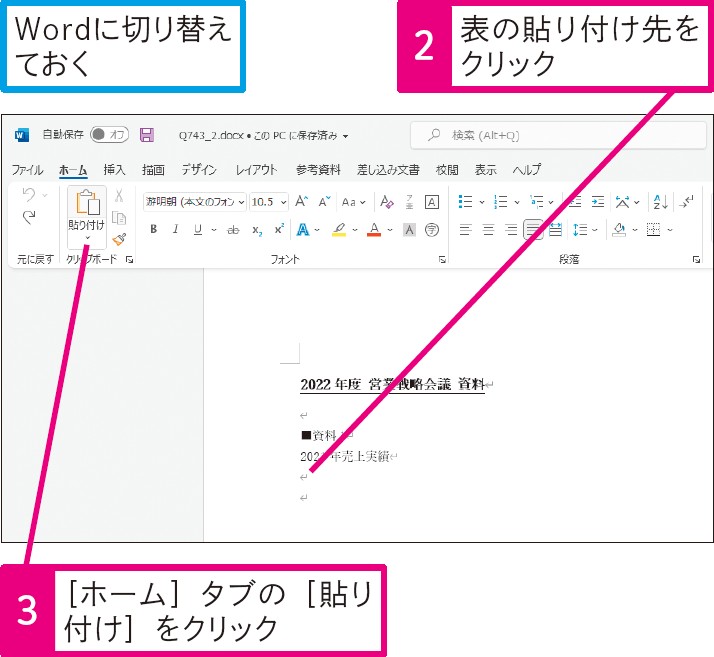Open the 描画 tab
Screen dimensions: 714x657
point(153,170)
